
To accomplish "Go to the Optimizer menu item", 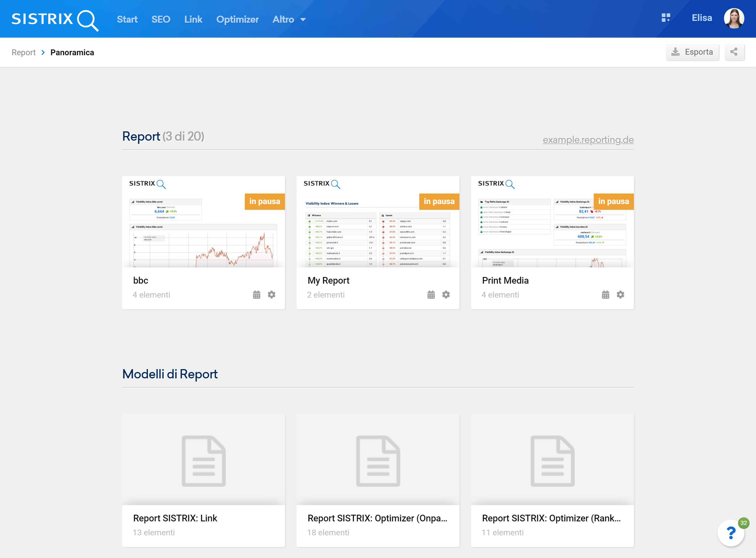I will [x=237, y=19].
